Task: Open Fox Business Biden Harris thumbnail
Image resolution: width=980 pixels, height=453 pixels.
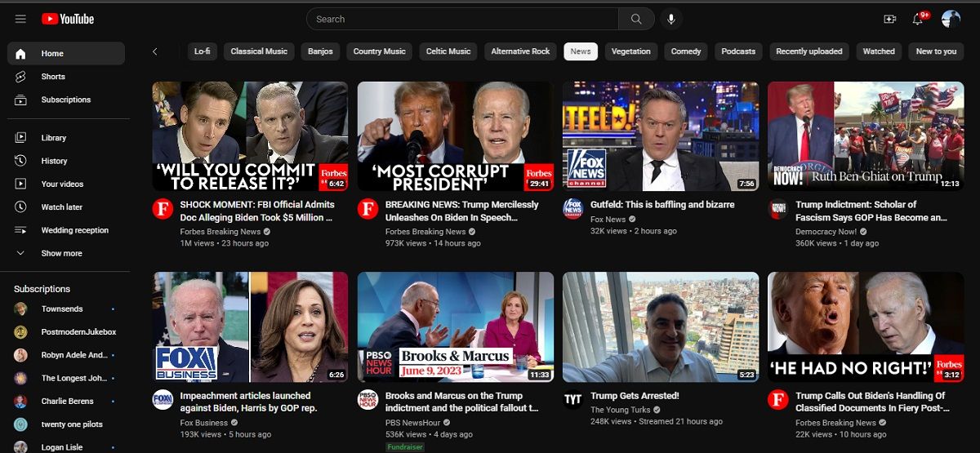Action: (x=250, y=326)
